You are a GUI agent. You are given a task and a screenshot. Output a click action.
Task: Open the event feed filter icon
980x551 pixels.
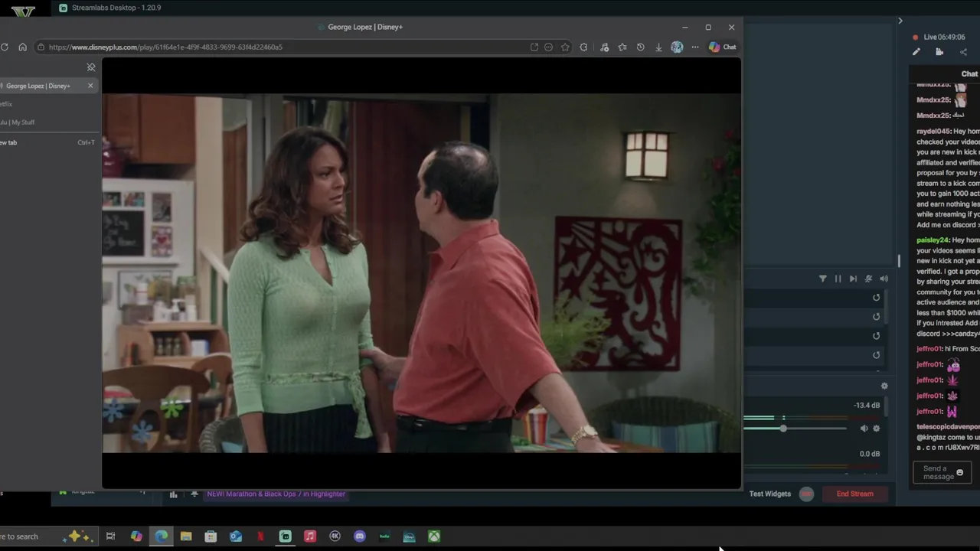pyautogui.click(x=823, y=279)
